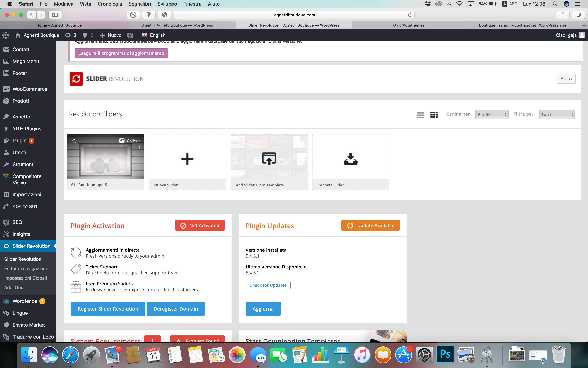Switch to Utenti Agnetti Boutique tab
The height and width of the screenshot is (368, 588).
click(x=177, y=25)
